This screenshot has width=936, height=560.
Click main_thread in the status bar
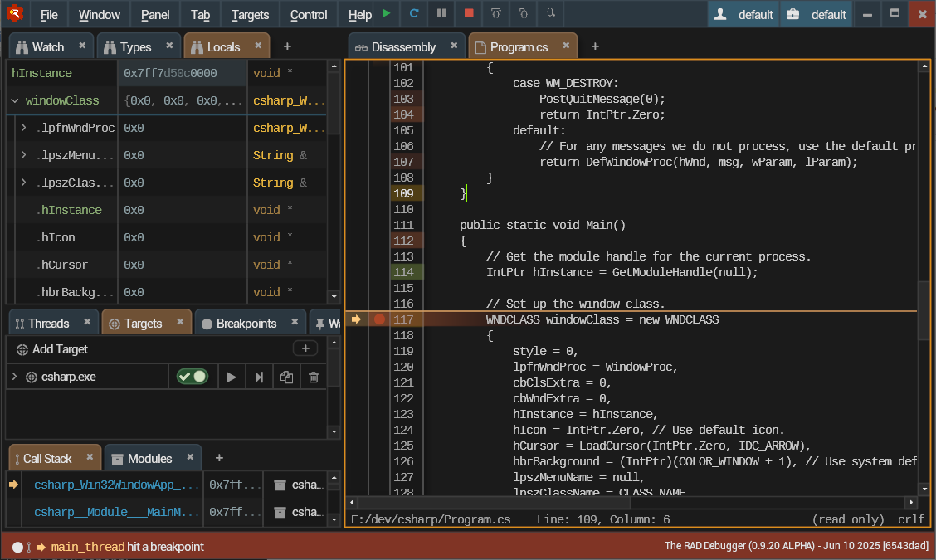pos(88,547)
